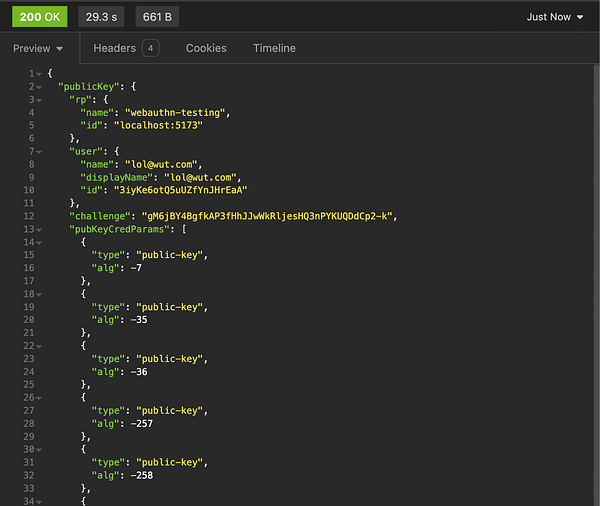
Task: Open the Preview mode dropdown
Action: click(x=38, y=49)
